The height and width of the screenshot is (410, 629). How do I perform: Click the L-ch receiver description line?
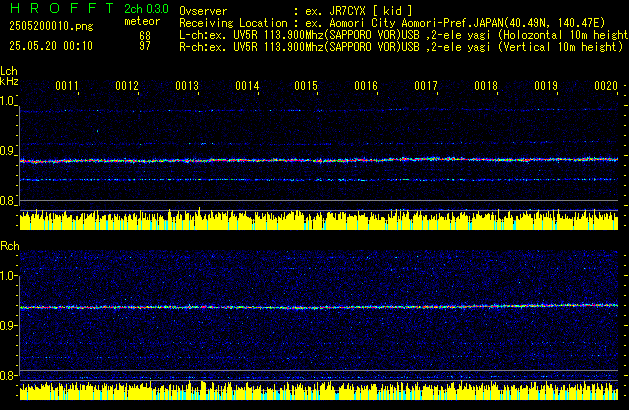pyautogui.click(x=404, y=35)
